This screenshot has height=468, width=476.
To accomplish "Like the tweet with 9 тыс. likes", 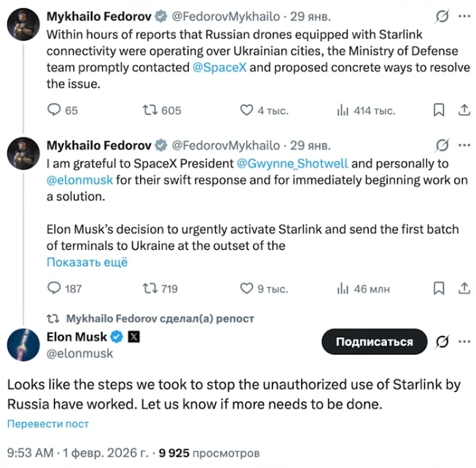I will coord(247,289).
